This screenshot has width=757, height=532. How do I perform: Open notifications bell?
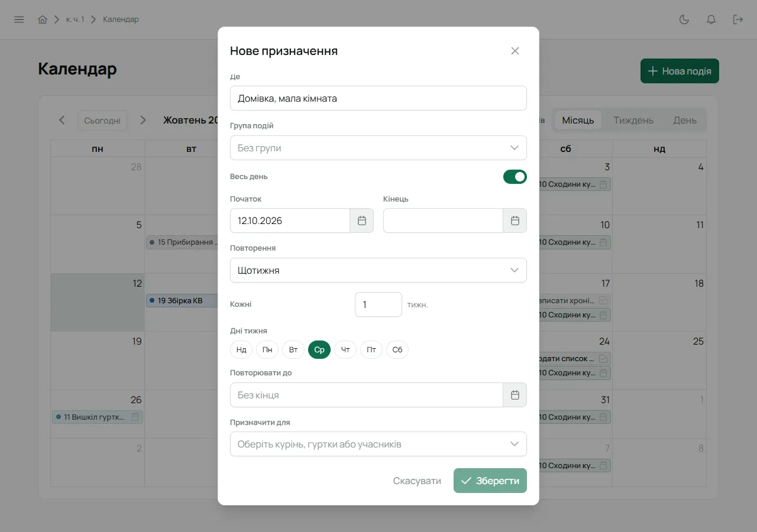click(711, 20)
